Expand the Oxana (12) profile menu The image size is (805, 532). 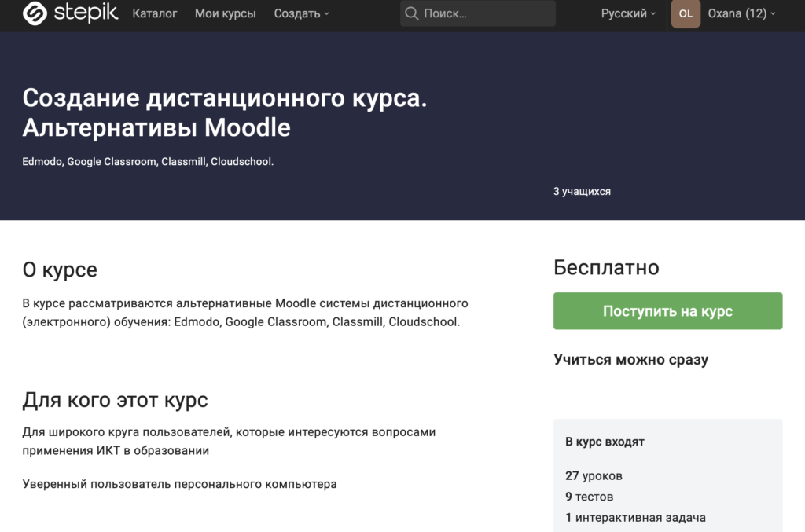741,13
